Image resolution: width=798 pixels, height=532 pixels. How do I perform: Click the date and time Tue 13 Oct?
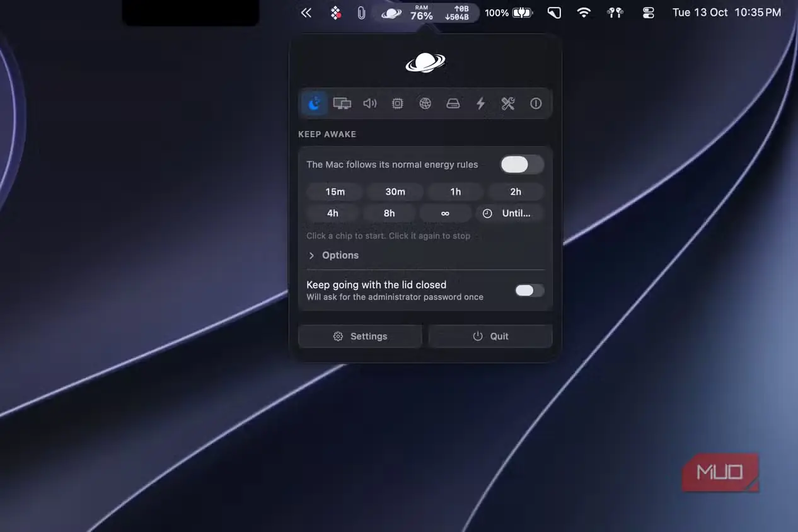point(727,13)
